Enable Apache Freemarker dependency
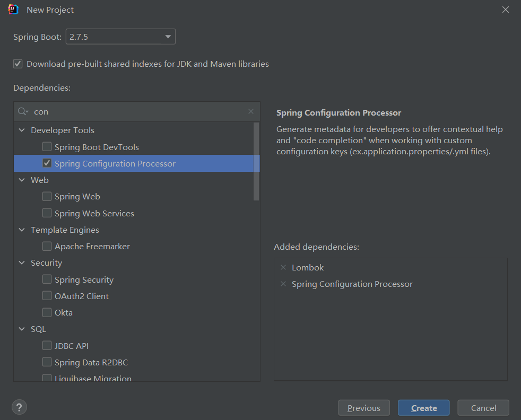Image resolution: width=521 pixels, height=420 pixels. [47, 246]
